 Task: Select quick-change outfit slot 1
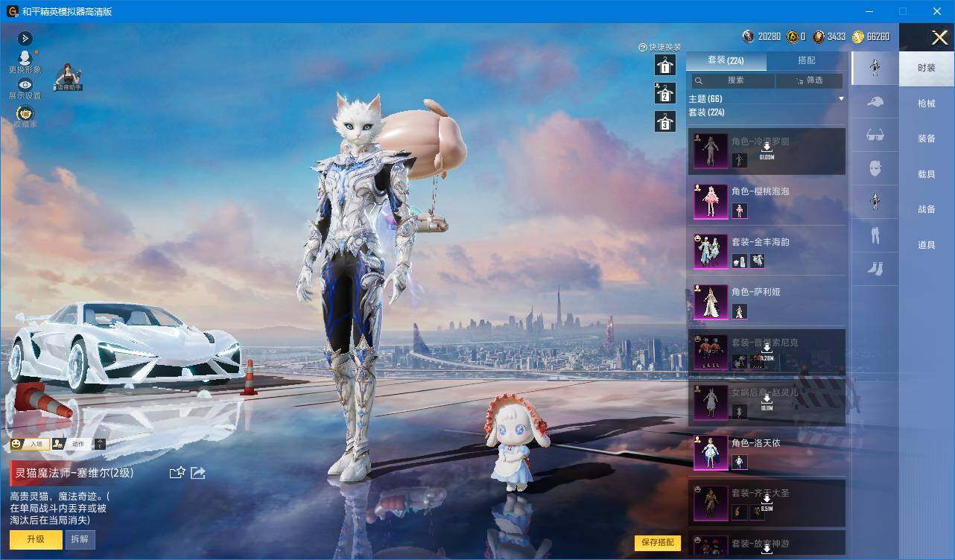tap(664, 66)
